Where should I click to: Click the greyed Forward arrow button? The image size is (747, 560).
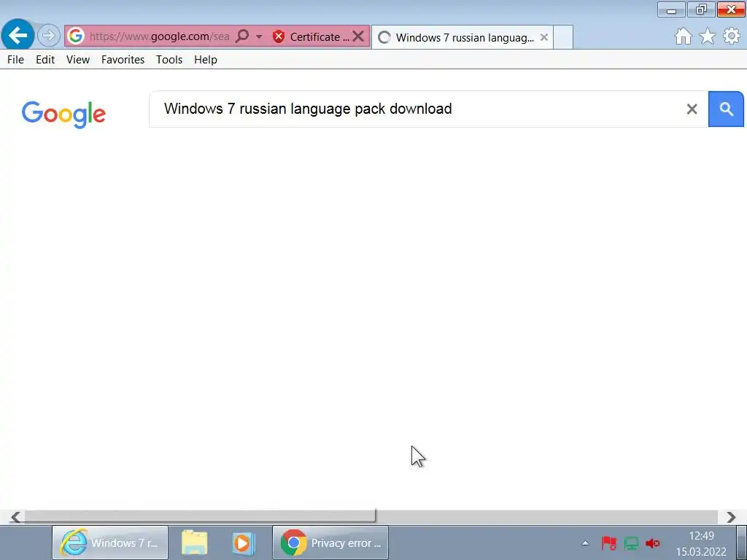click(48, 36)
